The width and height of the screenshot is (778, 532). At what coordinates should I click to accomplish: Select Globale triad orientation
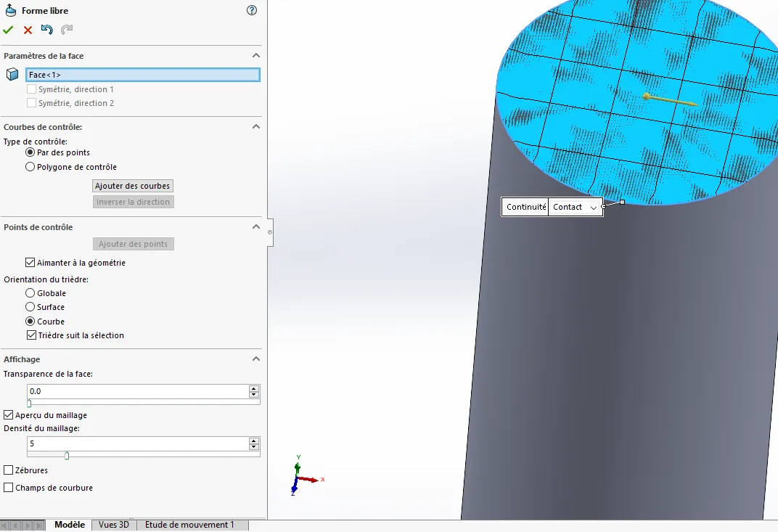30,293
